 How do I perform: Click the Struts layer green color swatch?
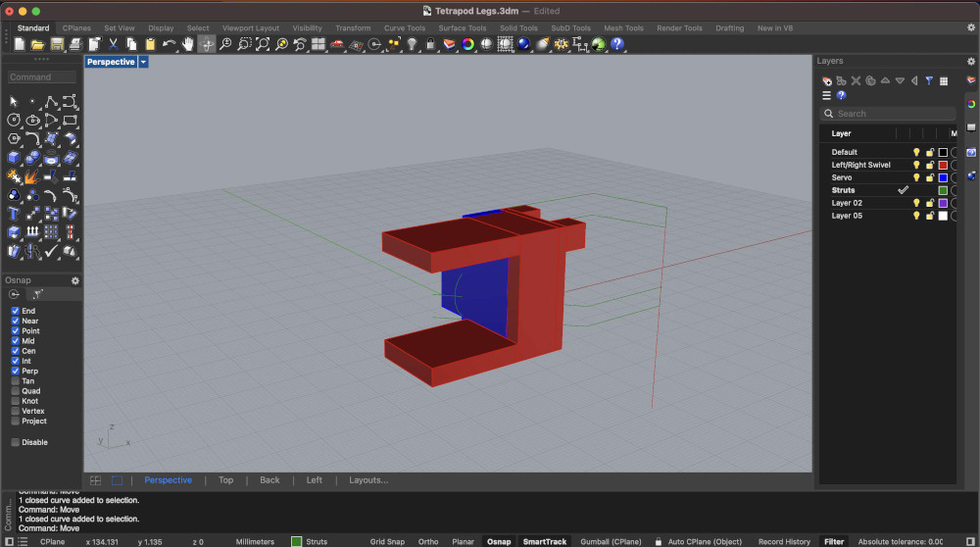943,190
